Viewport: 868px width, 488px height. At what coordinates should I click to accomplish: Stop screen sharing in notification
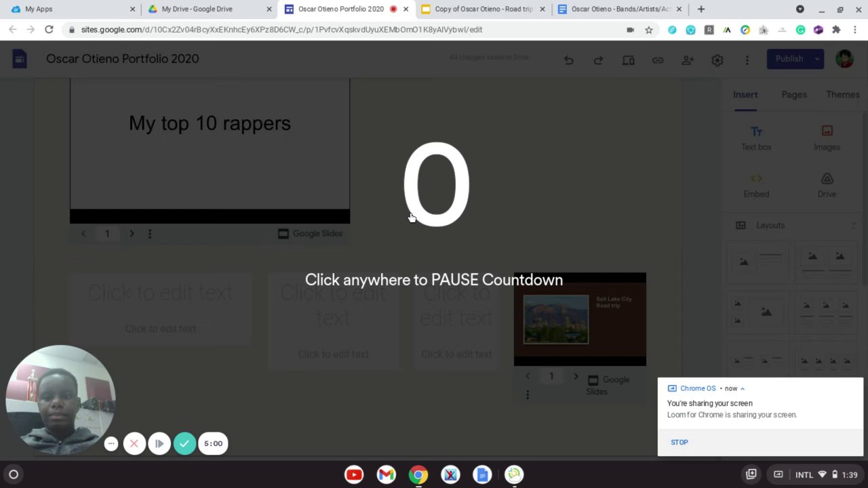pyautogui.click(x=679, y=442)
